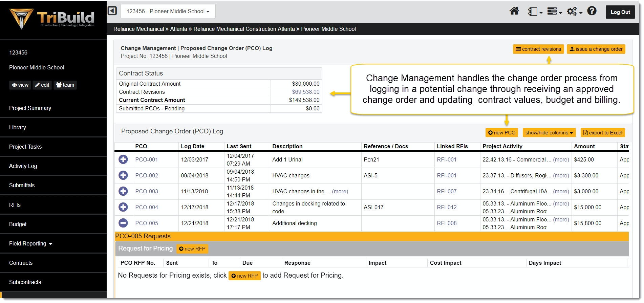Expand the PCO-001 row plus icon

tap(123, 159)
